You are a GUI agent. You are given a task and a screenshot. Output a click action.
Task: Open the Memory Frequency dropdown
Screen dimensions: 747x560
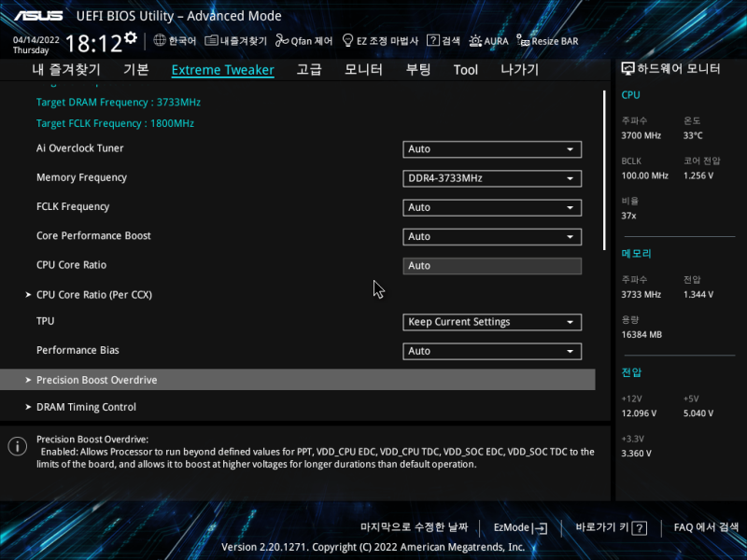[492, 178]
